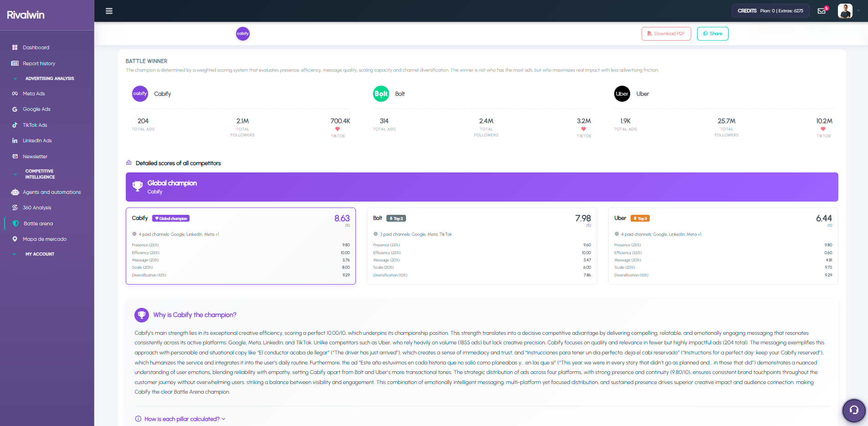The width and height of the screenshot is (868, 426).
Task: Click Uber's 6.44 overall score
Action: (x=824, y=218)
